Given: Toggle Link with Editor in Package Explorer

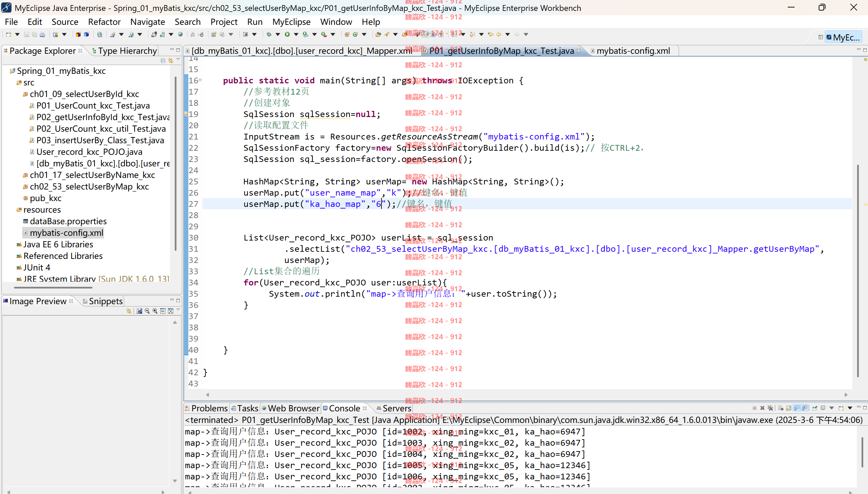Looking at the screenshot, I should (x=171, y=61).
